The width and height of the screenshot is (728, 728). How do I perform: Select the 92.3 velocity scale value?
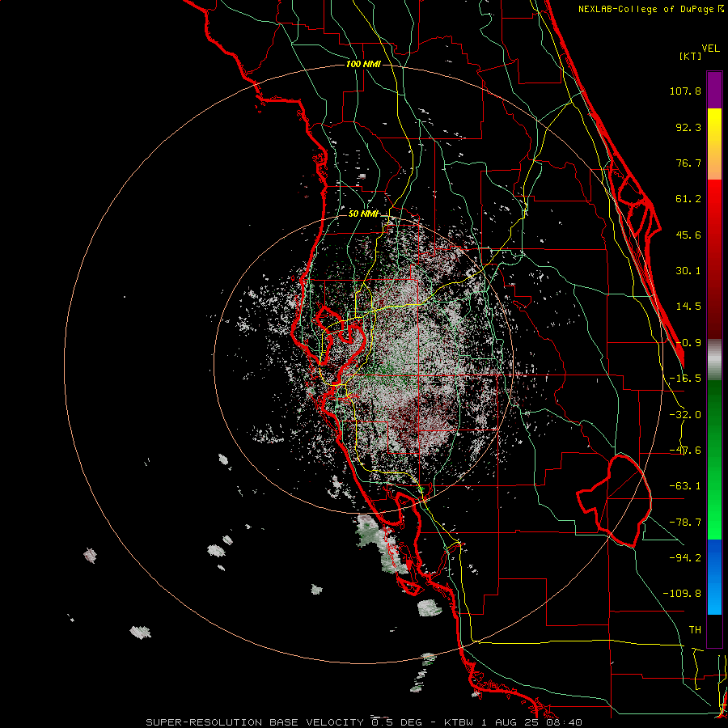pyautogui.click(x=688, y=127)
